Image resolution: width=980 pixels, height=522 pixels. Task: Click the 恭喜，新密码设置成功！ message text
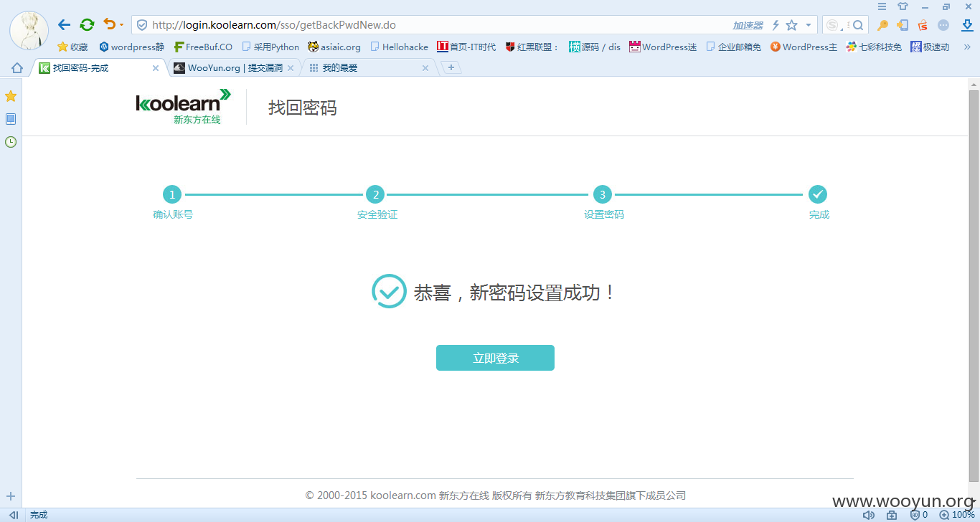[514, 293]
